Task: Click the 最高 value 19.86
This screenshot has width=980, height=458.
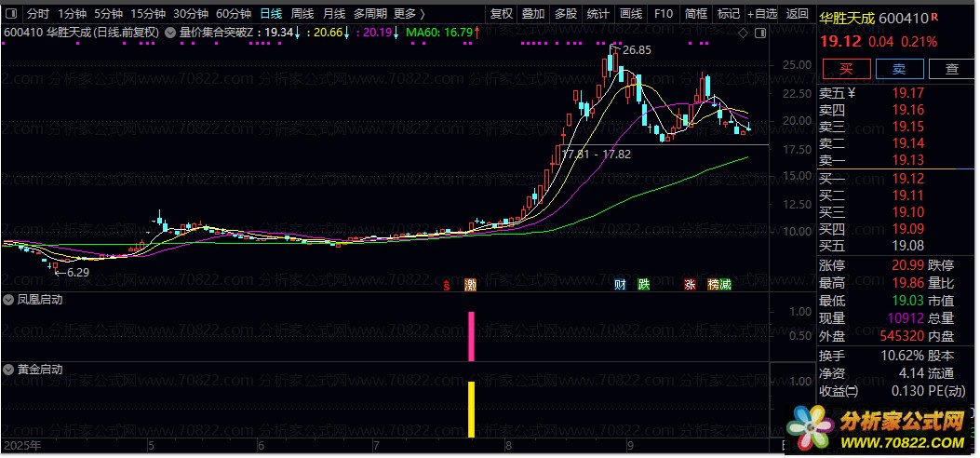Action: (907, 283)
